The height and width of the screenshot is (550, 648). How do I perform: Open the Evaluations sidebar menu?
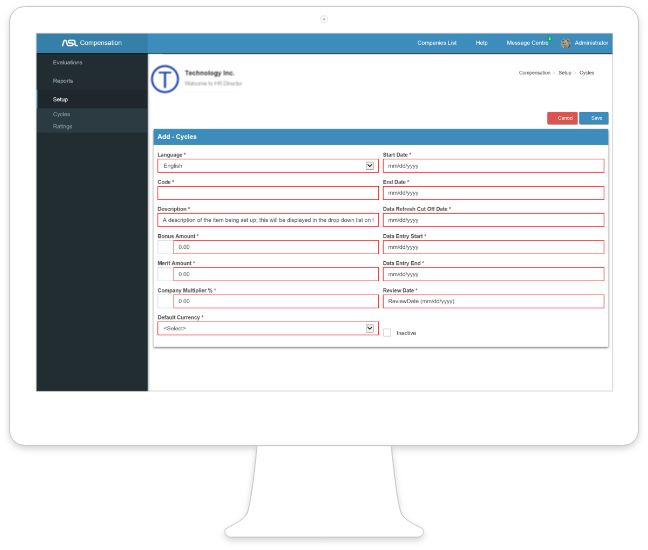(x=67, y=62)
